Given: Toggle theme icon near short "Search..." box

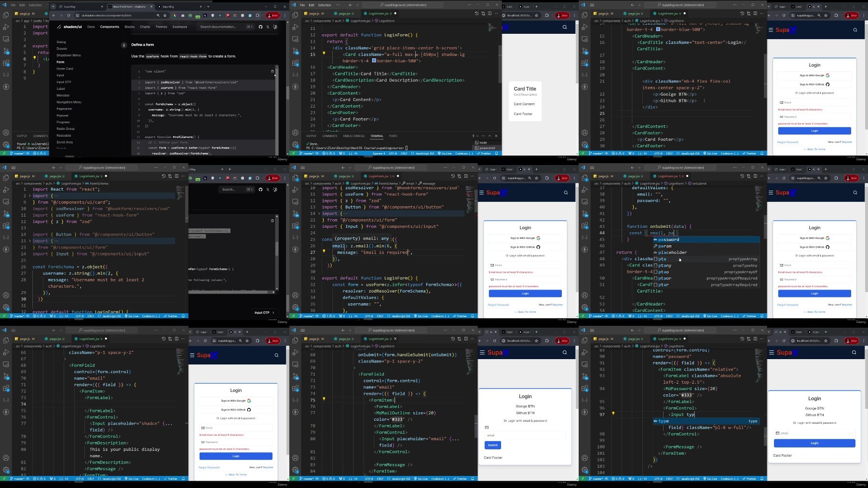Looking at the screenshot, I should pos(275,190).
